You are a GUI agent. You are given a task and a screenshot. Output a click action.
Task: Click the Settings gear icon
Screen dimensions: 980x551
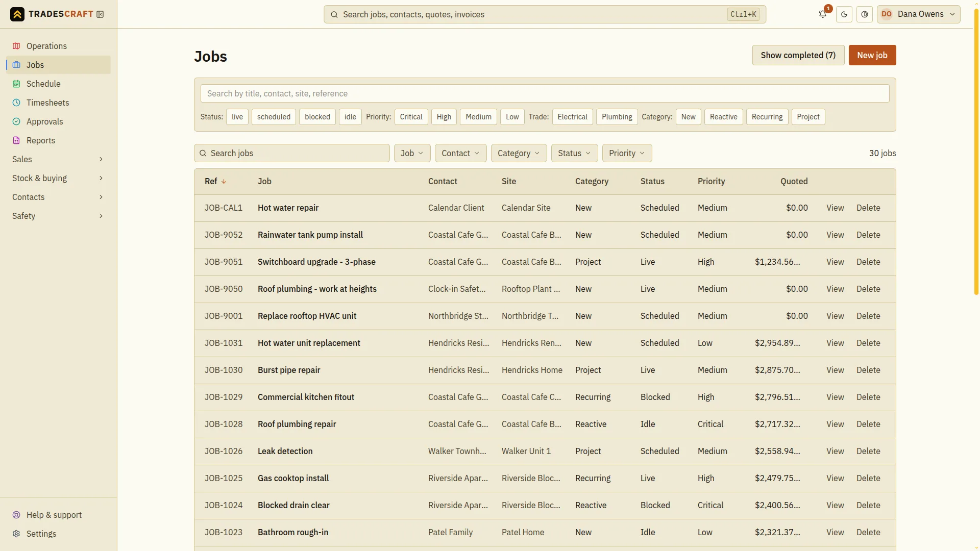click(16, 534)
